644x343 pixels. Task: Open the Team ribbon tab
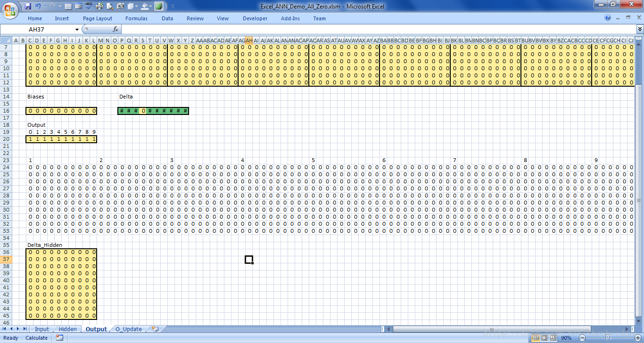tap(320, 18)
